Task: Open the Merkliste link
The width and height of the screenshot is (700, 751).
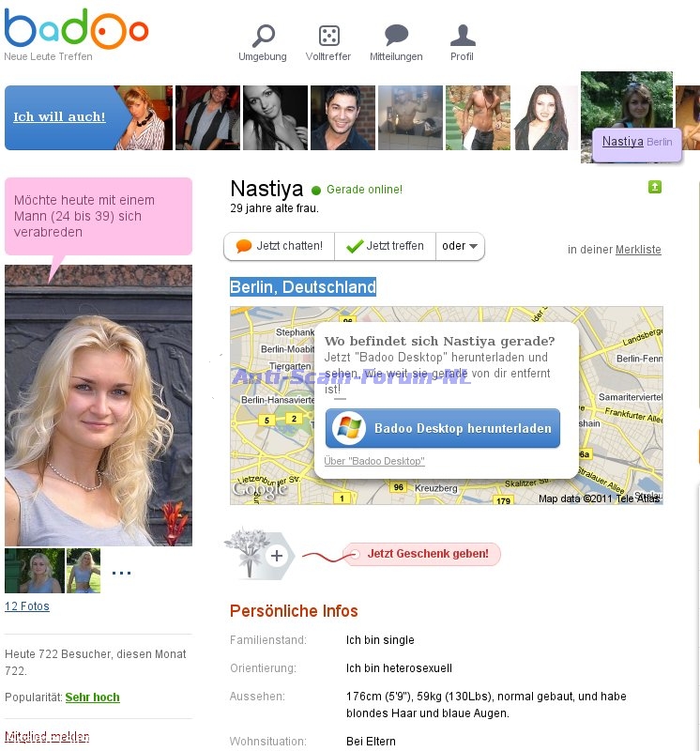Action: tap(638, 250)
